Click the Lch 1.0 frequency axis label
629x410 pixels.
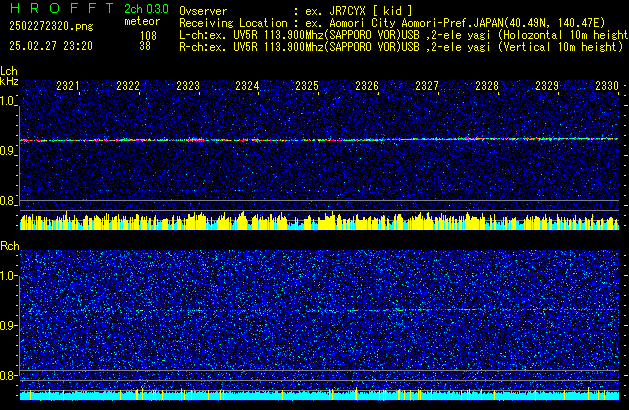[x=7, y=101]
